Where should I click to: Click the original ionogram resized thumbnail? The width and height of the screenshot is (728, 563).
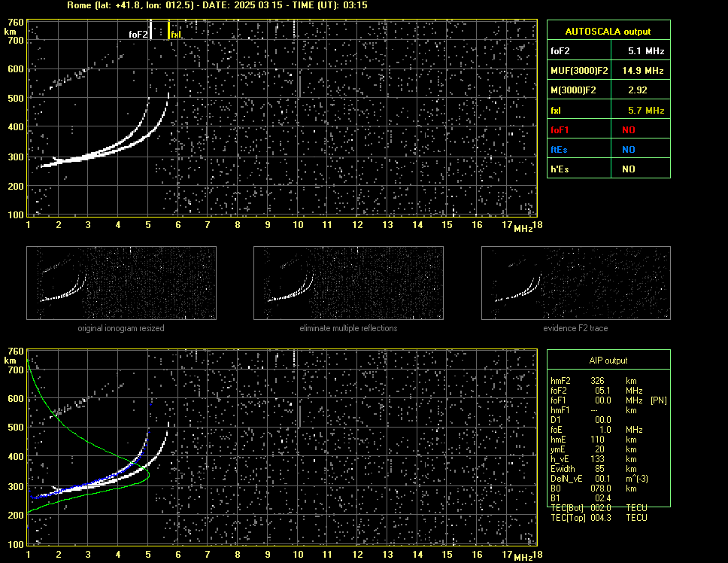coord(121,283)
